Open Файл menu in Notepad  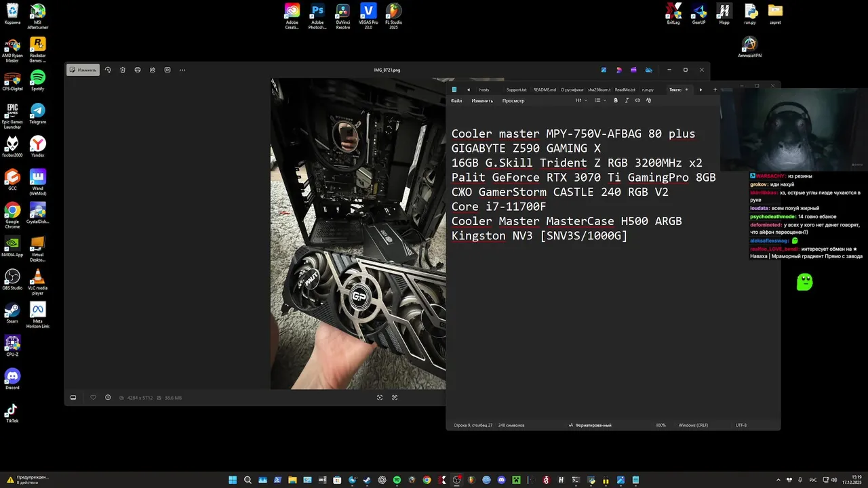[456, 101]
